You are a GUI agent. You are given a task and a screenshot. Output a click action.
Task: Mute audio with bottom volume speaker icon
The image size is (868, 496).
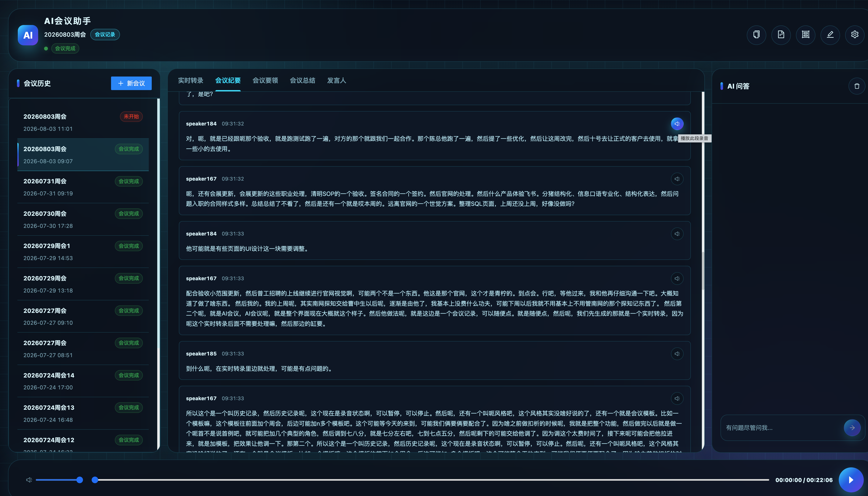(29, 480)
